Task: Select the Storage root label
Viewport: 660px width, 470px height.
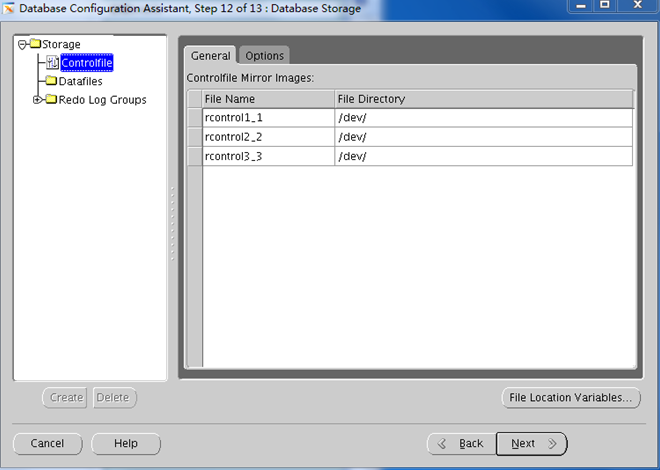Action: point(61,44)
